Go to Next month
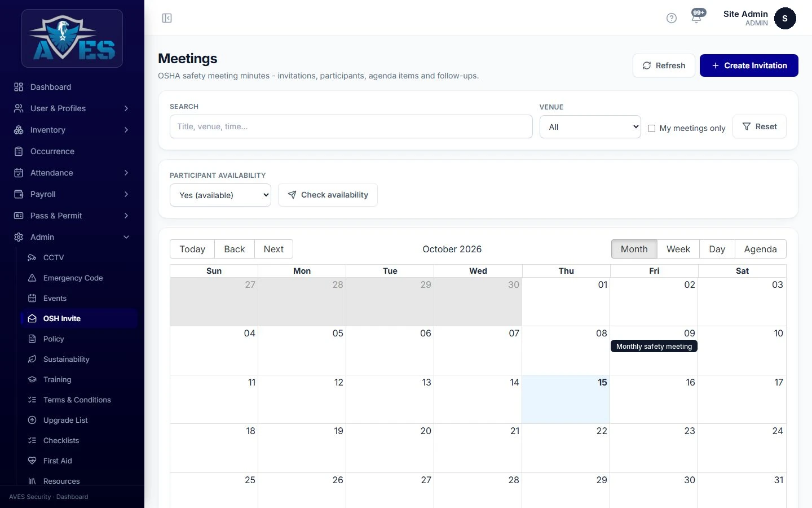This screenshot has height=508, width=812. click(x=273, y=249)
